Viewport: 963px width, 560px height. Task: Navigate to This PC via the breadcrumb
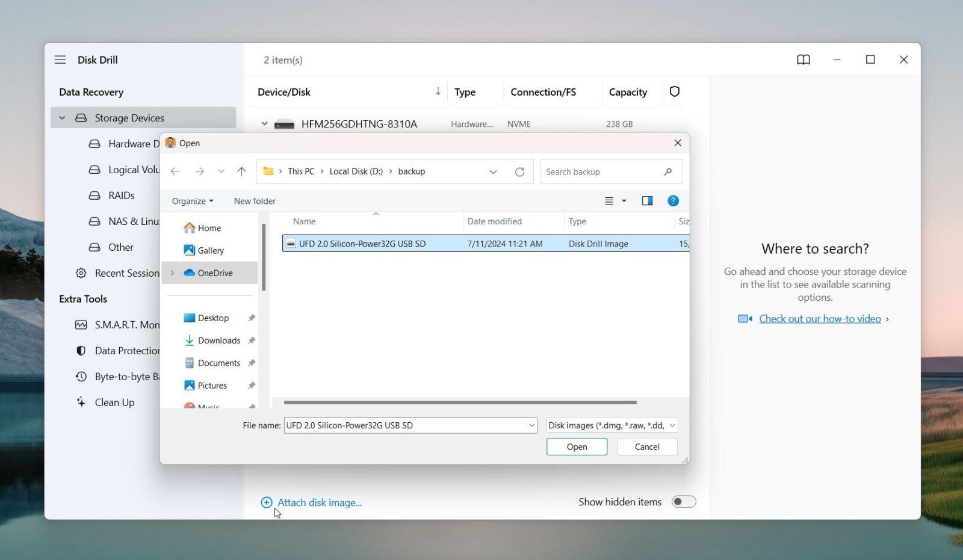click(300, 171)
